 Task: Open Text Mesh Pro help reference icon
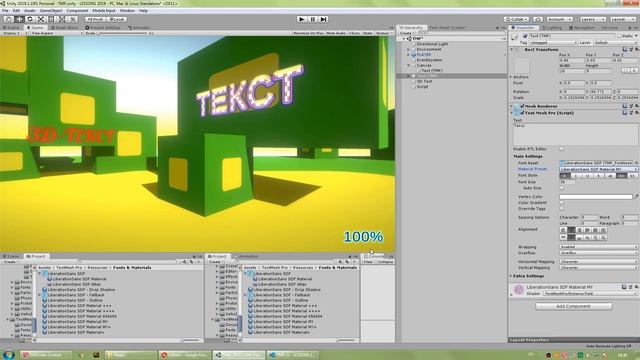pyautogui.click(x=624, y=113)
